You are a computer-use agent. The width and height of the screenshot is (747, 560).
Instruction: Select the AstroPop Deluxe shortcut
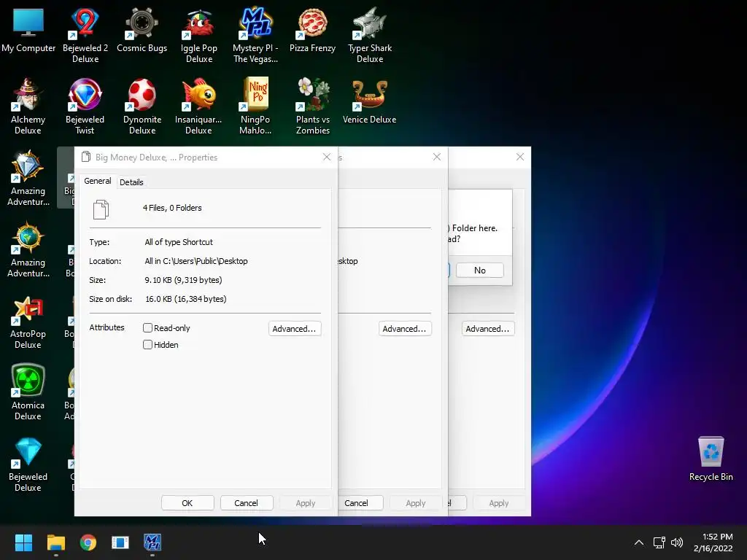click(x=28, y=321)
